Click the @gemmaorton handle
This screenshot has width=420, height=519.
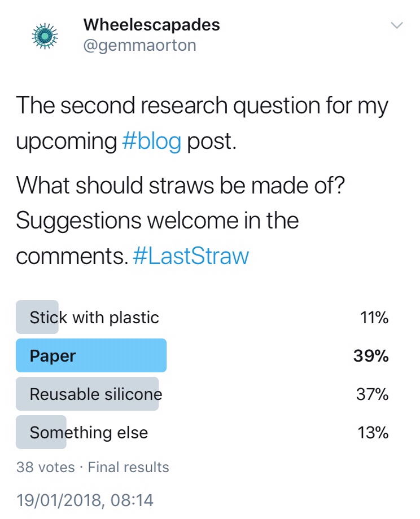[139, 46]
